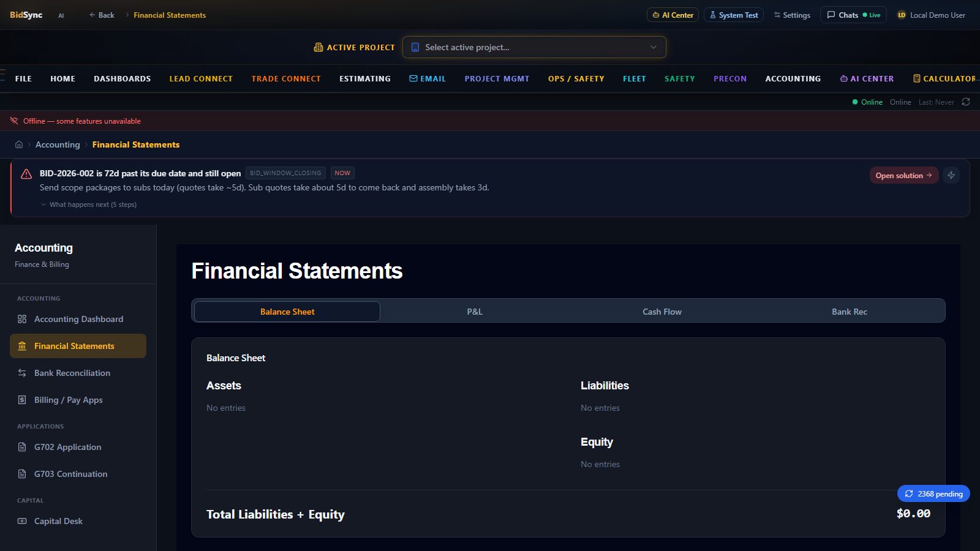The height and width of the screenshot is (551, 980).
Task: Click the Active Project building icon
Action: pos(318,47)
